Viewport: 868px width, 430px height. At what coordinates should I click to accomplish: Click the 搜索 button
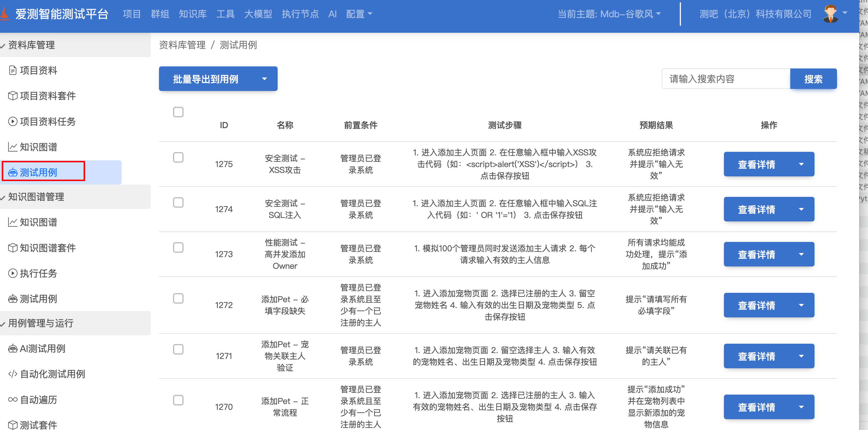(813, 79)
